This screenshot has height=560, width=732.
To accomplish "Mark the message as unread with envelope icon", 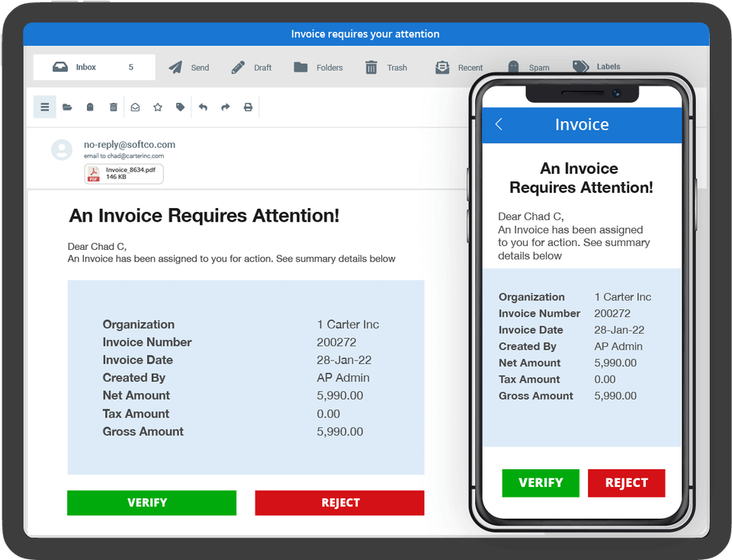I will click(135, 107).
